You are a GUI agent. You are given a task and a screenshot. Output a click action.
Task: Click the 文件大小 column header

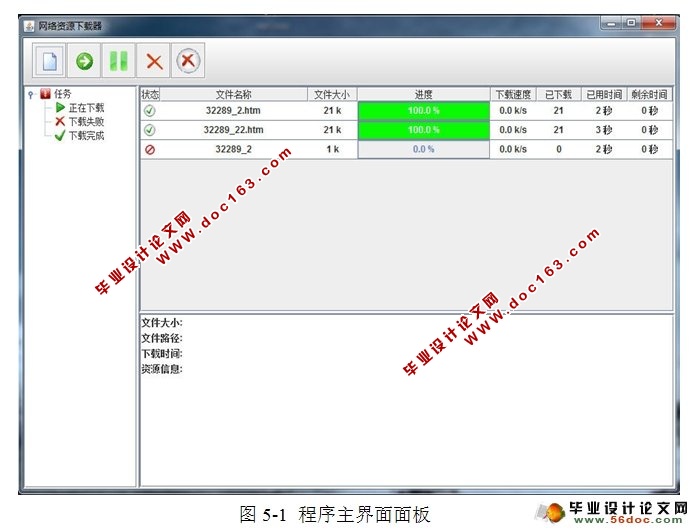(332, 94)
